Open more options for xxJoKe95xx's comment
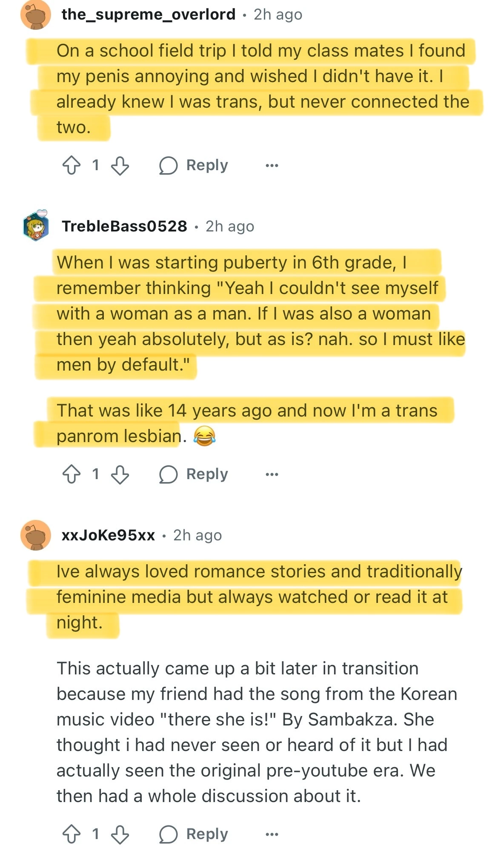The image size is (498, 868). pyautogui.click(x=272, y=834)
